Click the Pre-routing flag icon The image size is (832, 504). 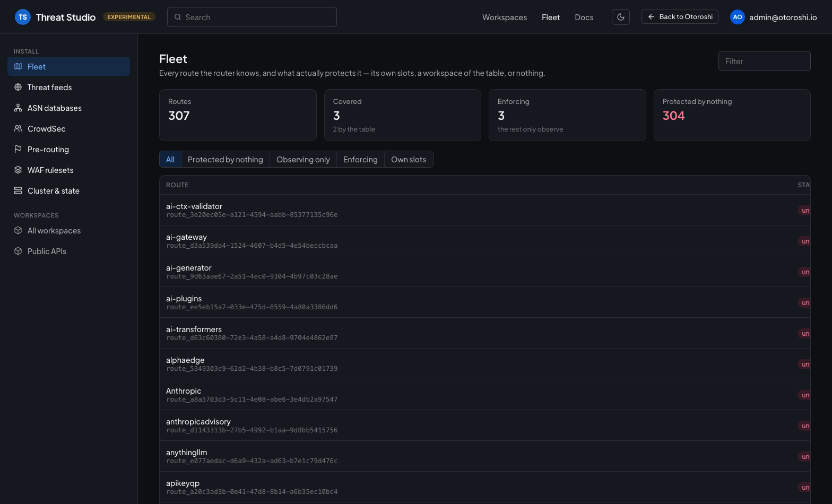pyautogui.click(x=18, y=149)
